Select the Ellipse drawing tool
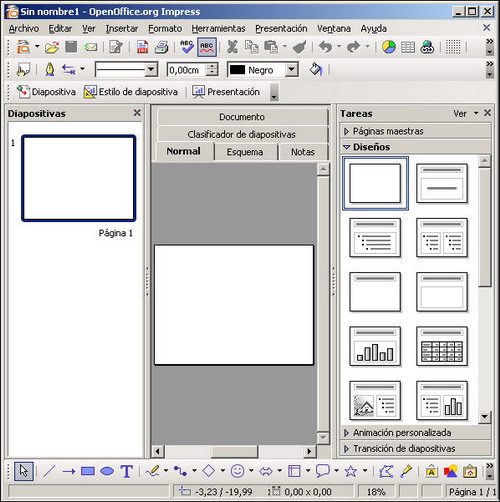The width and height of the screenshot is (500, 502). [x=107, y=471]
